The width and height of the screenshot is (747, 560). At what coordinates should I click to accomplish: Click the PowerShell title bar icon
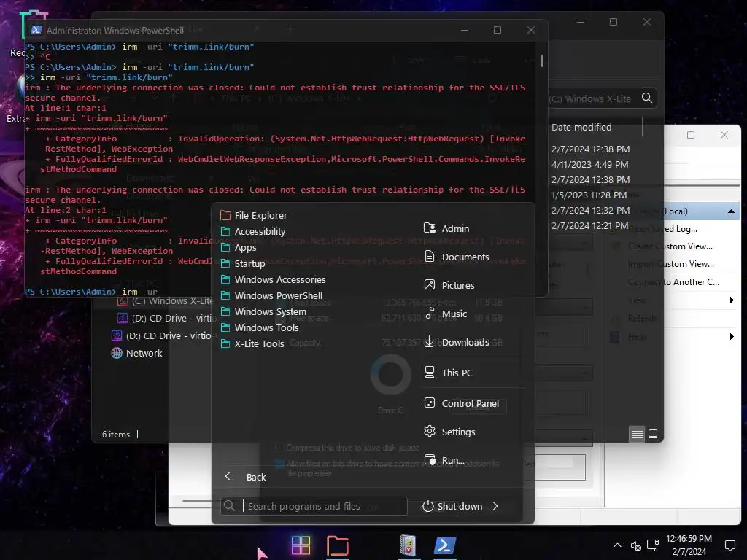[x=36, y=30]
